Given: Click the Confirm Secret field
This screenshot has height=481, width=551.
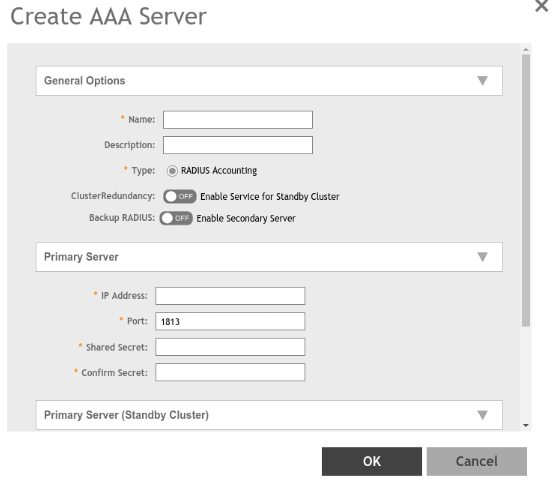Looking at the screenshot, I should pyautogui.click(x=230, y=372).
